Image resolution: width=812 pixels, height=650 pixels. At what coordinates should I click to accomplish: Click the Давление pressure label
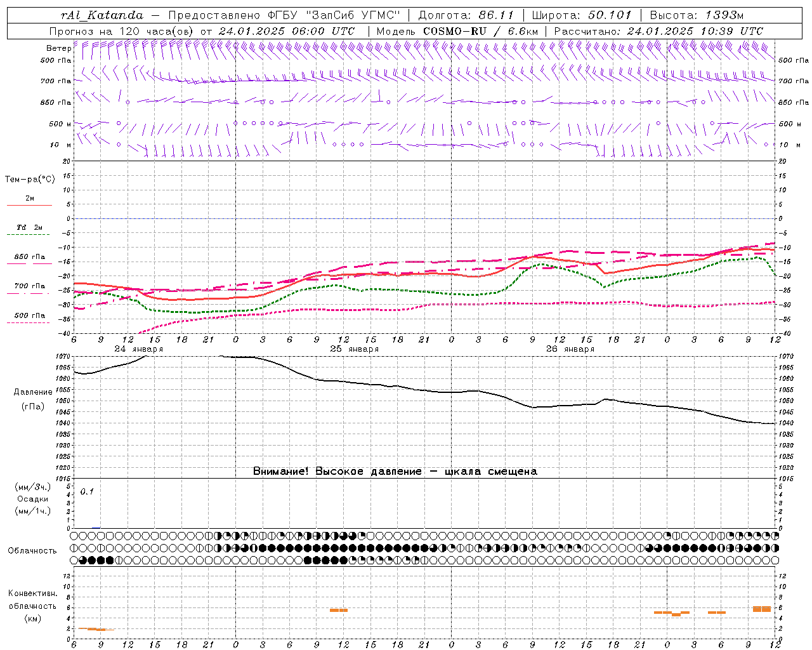(x=33, y=392)
